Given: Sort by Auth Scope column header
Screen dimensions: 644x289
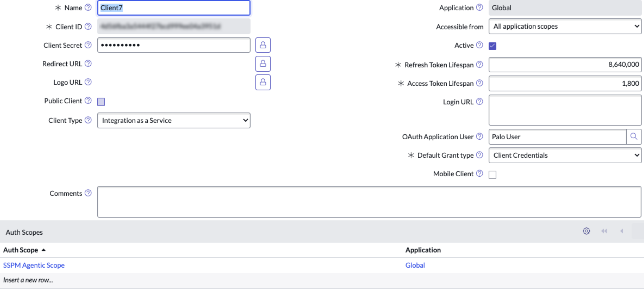Looking at the screenshot, I should pos(21,250).
